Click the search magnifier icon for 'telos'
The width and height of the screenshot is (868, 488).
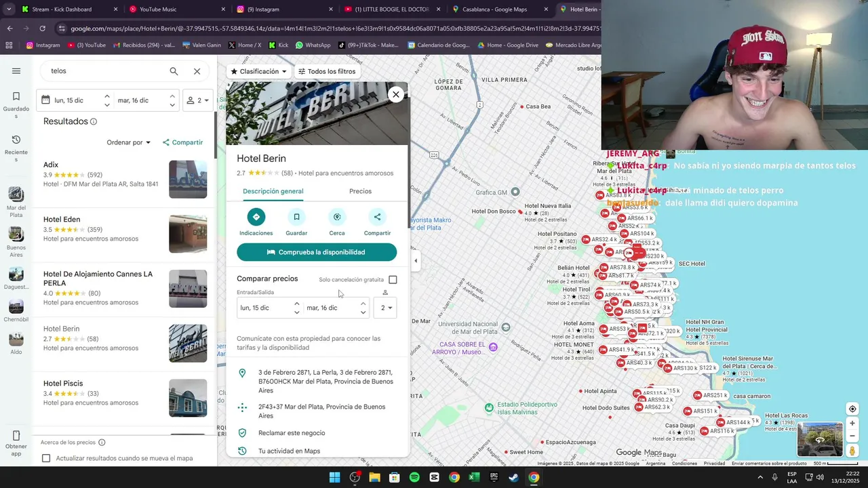pyautogui.click(x=174, y=71)
